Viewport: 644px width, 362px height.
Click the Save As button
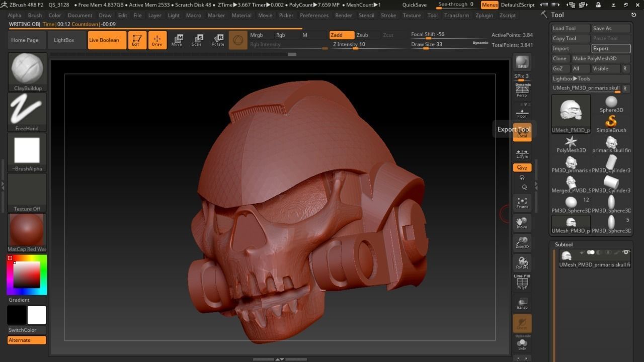(611, 28)
